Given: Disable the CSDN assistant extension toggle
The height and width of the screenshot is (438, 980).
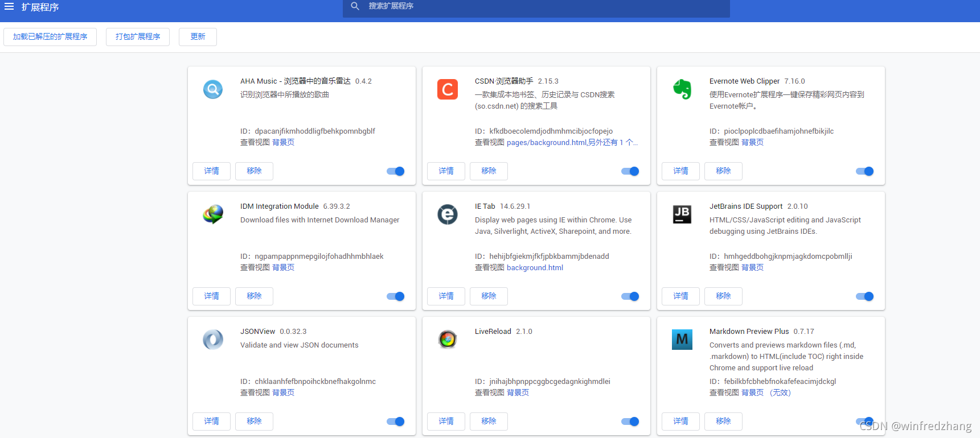Looking at the screenshot, I should click(630, 171).
